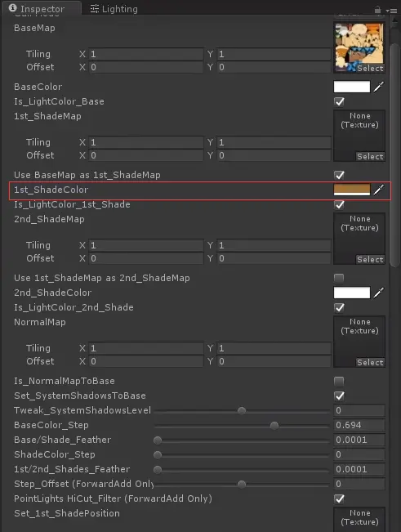The image size is (401, 532).
Task: Toggle PointLights HiCut_Filter checkbox
Action: pos(339,498)
